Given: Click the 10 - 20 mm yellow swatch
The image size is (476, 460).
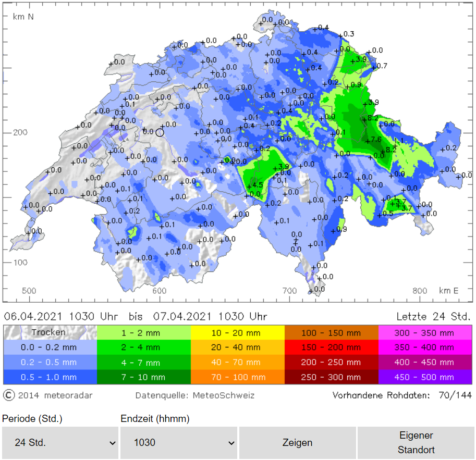Looking at the screenshot, I should (237, 332).
